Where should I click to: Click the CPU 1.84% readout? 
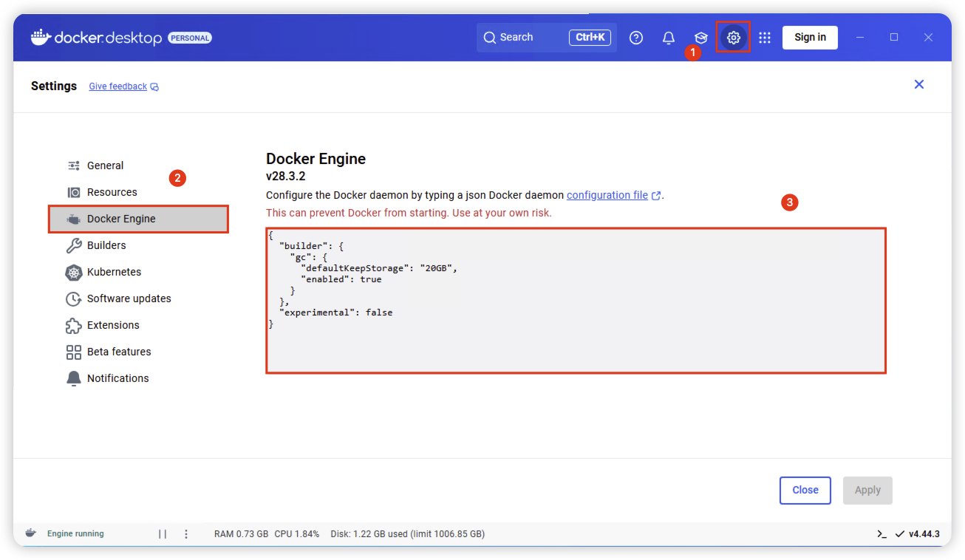(297, 533)
